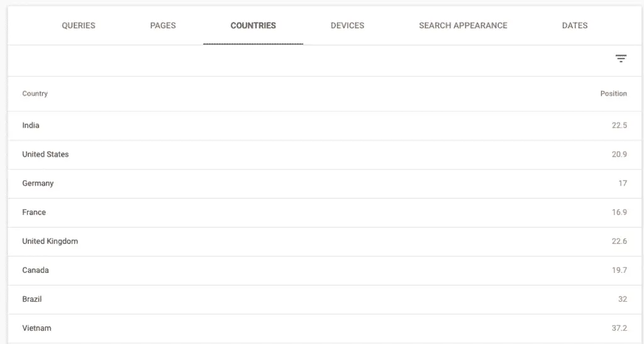Screen dimensions: 644x344
Task: Select the Vietnam row
Action: point(36,328)
